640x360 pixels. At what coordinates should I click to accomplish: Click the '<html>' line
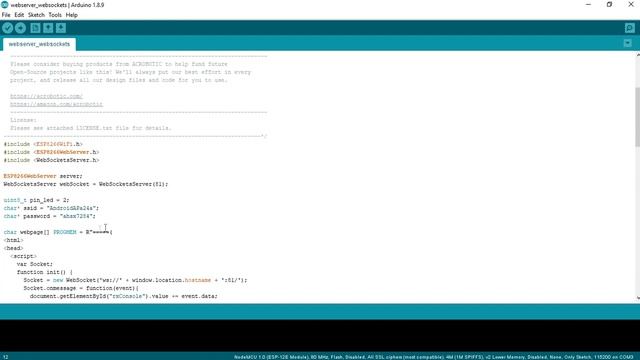13,240
